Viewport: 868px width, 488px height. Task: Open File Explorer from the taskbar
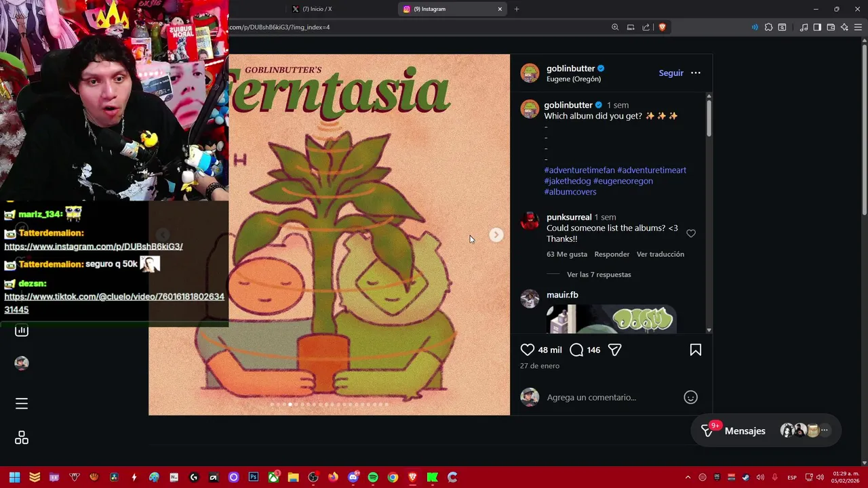click(293, 477)
